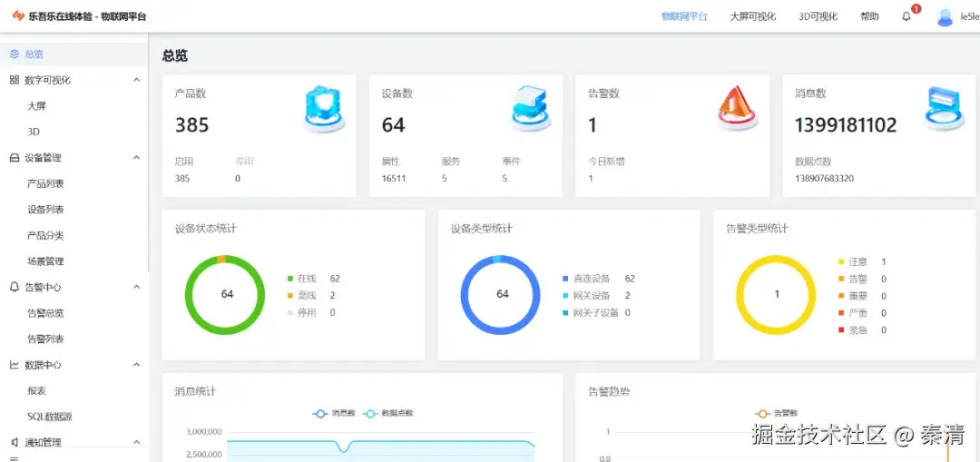Toggle the 直连设备 legend entry
980x462 pixels.
coord(586,279)
